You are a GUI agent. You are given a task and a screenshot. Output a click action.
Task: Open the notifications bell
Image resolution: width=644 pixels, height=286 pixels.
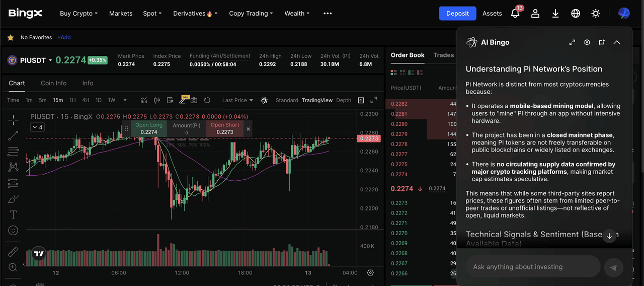coord(515,14)
